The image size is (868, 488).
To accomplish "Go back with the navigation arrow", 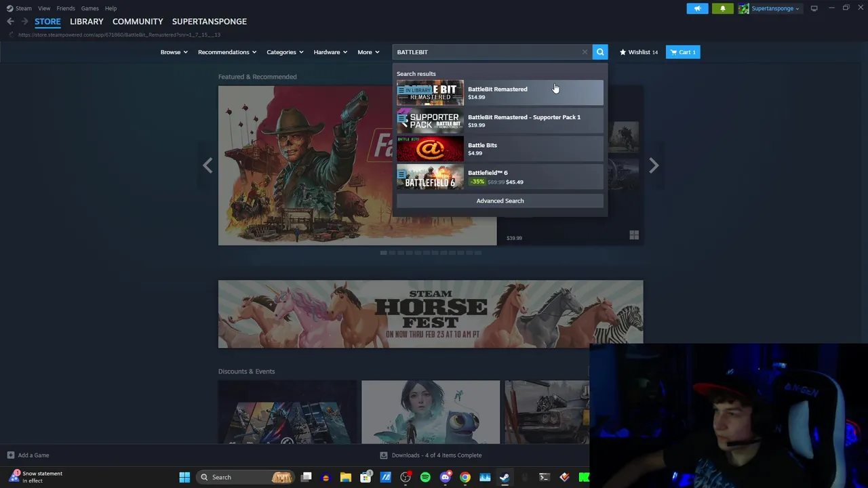I will 10,22.
